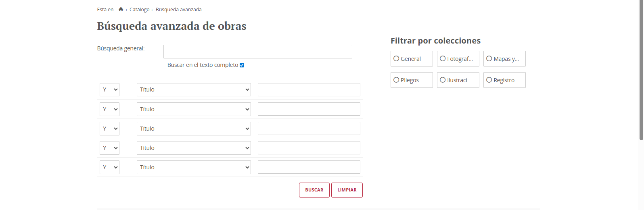Click the home icon in breadcrumb
644x210 pixels.
click(121, 9)
